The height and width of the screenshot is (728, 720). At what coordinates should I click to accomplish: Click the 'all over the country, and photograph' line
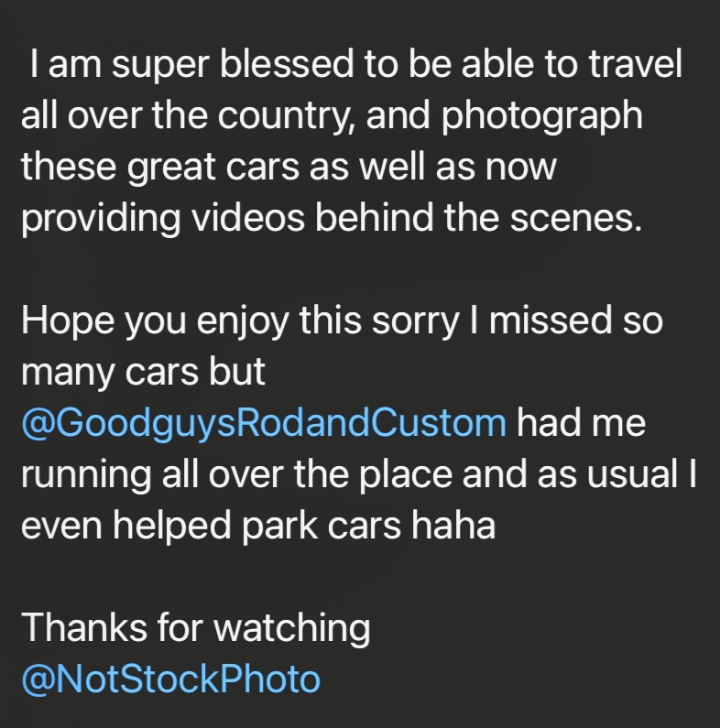click(x=333, y=116)
